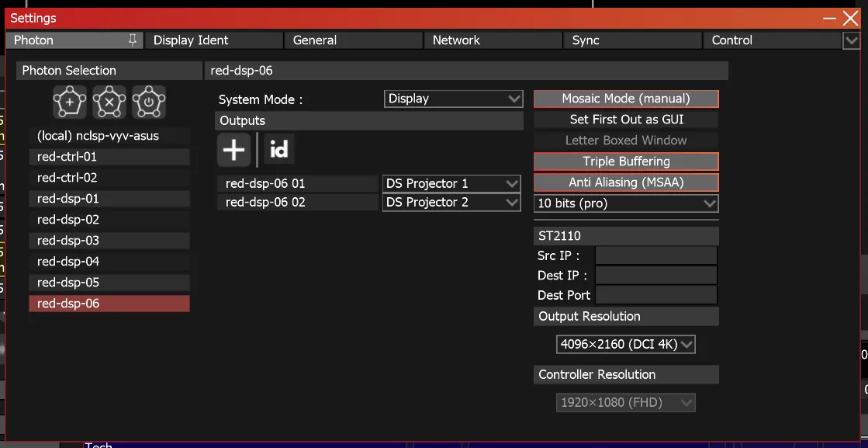The image size is (868, 448).
Task: Switch to the Network tab
Action: pos(493,40)
